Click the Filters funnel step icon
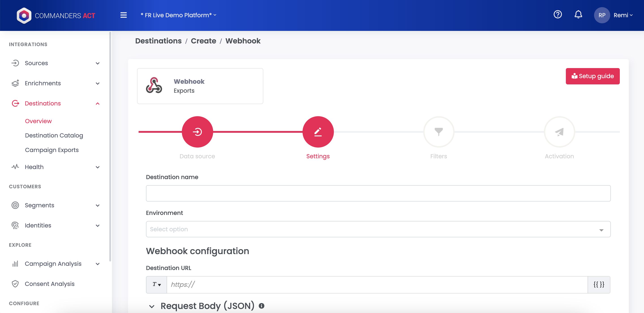644x313 pixels. click(438, 132)
